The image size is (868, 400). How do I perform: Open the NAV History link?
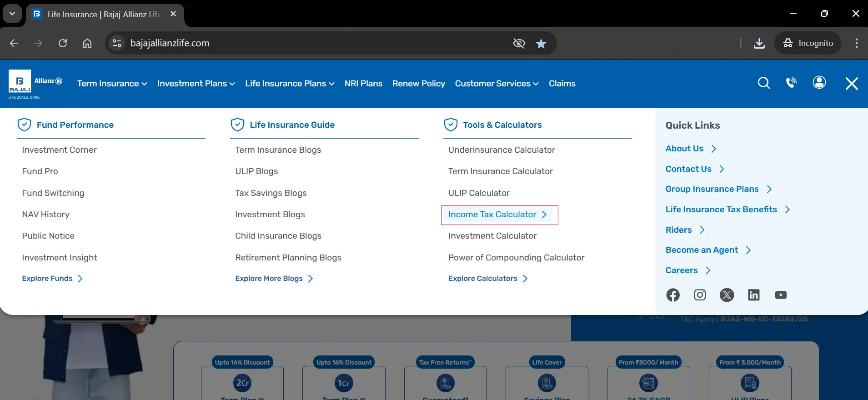pyautogui.click(x=45, y=215)
